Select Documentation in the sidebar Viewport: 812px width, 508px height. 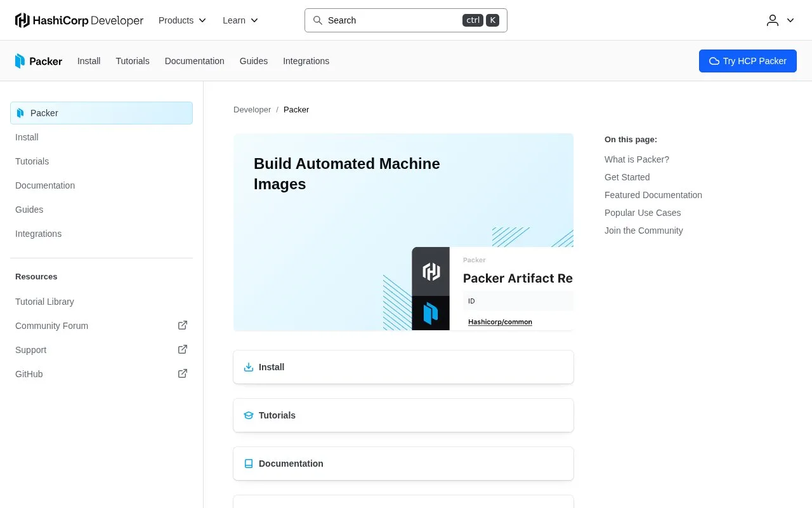[x=101, y=185]
